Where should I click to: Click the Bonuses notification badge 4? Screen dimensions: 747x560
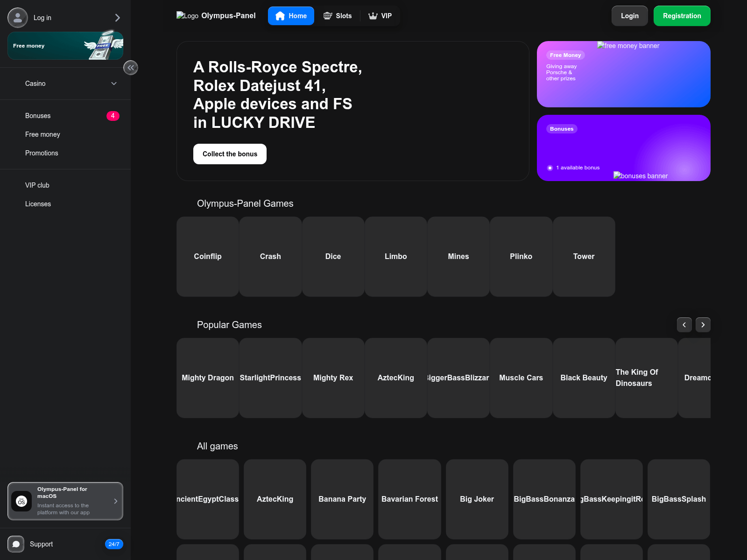coord(113,116)
